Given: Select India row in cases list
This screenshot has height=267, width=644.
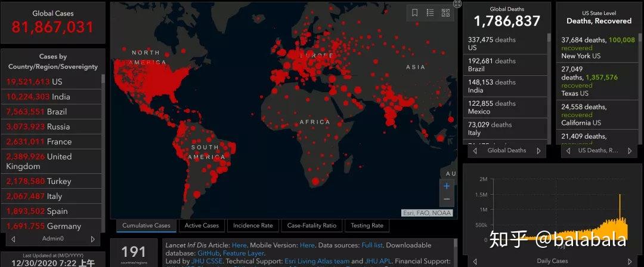Looking at the screenshot, I should 51,97.
